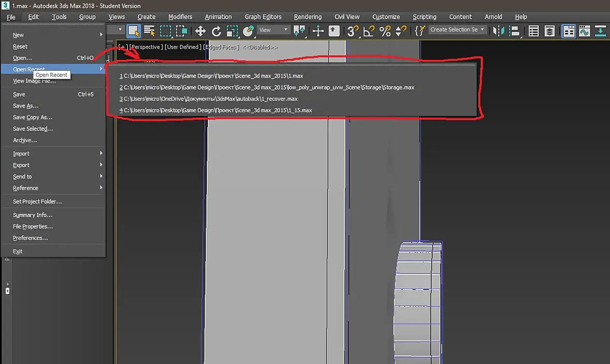Open recent file Storage.max

tap(292, 87)
